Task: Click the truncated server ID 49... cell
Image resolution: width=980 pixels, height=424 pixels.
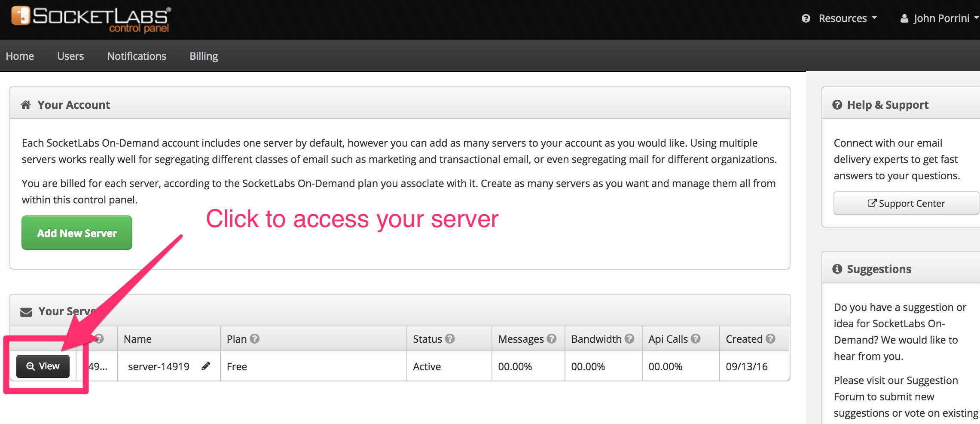Action: pyautogui.click(x=98, y=366)
